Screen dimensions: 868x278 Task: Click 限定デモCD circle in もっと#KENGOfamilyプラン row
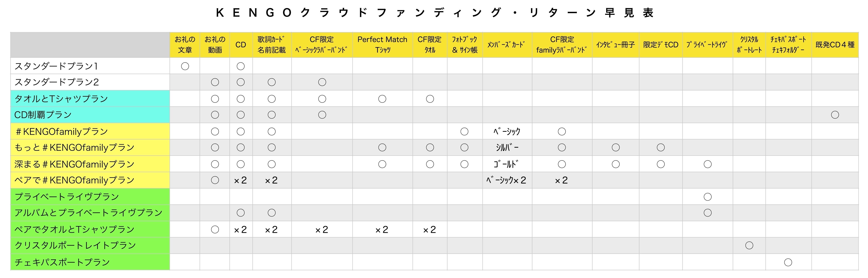pos(661,147)
